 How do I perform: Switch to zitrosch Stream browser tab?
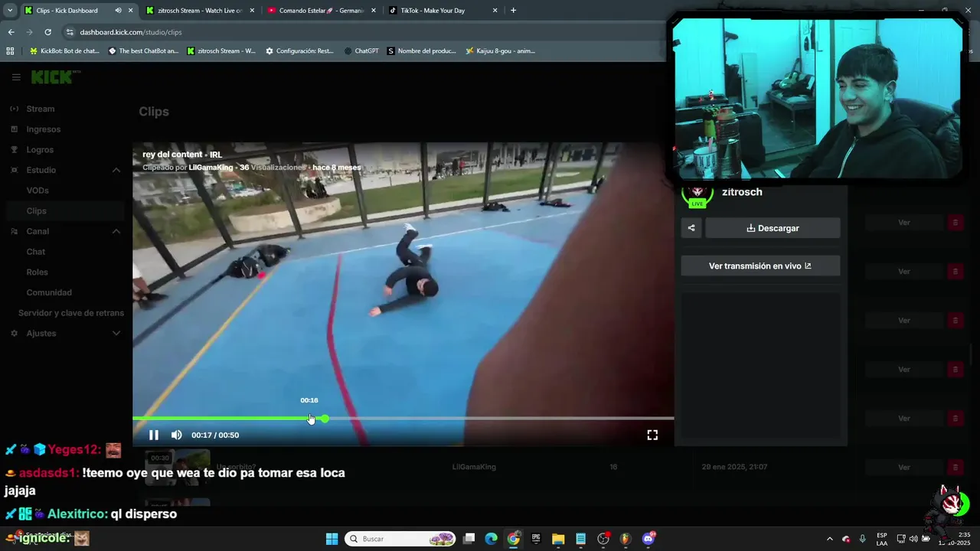[200, 11]
